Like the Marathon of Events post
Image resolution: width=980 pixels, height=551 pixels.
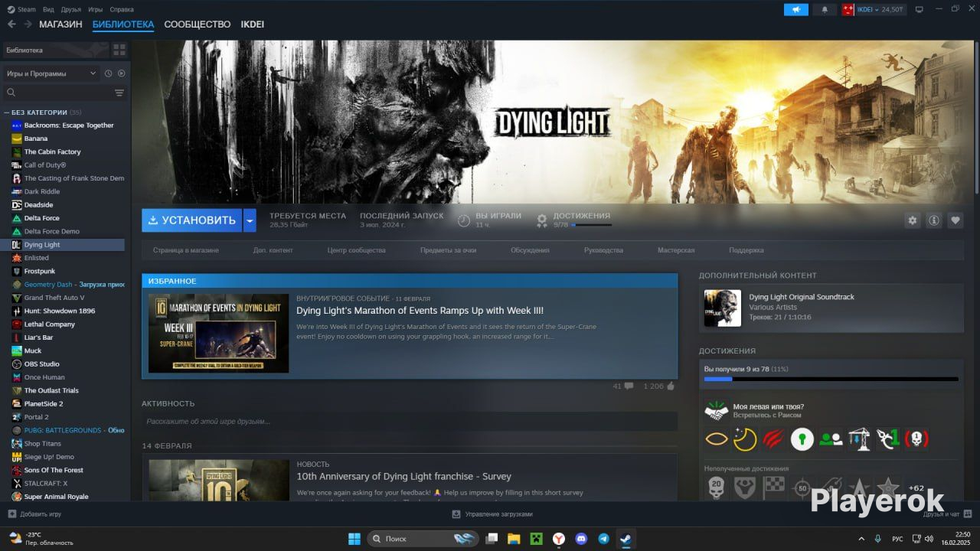tap(671, 386)
